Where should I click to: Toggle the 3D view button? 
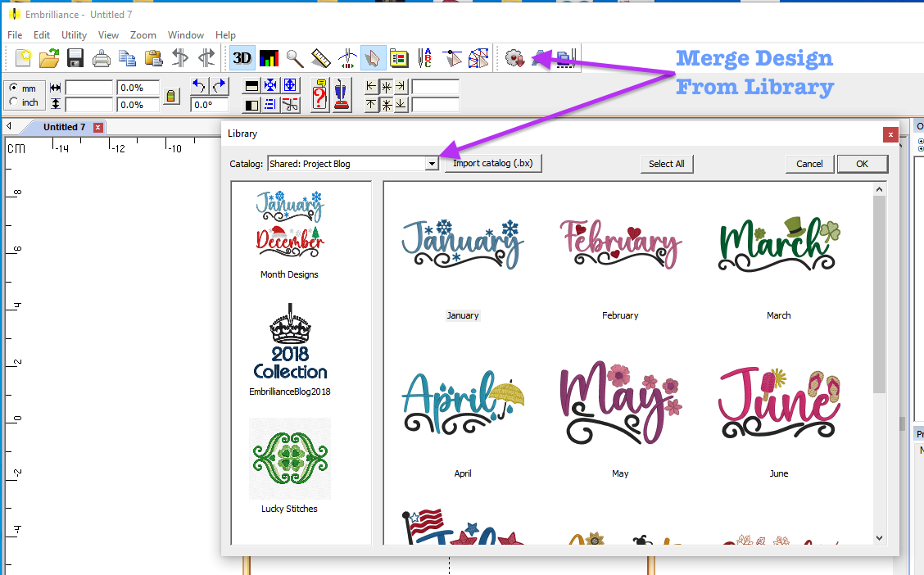tap(242, 58)
